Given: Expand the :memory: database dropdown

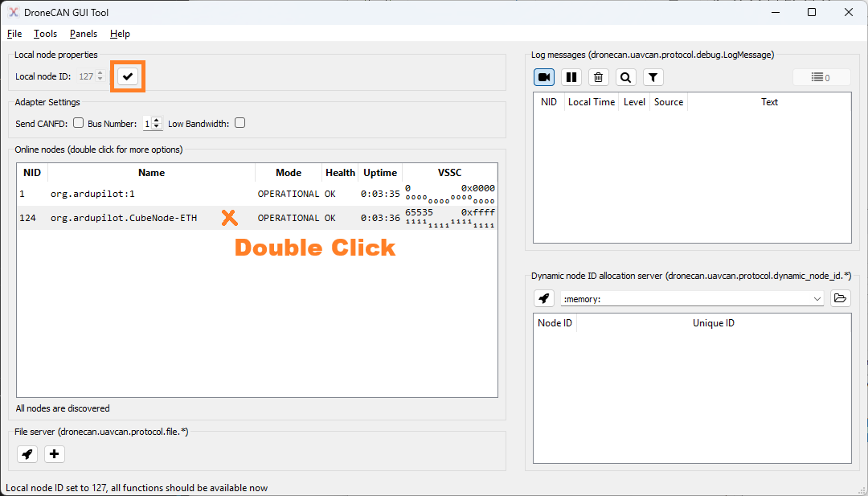Looking at the screenshot, I should pyautogui.click(x=817, y=298).
